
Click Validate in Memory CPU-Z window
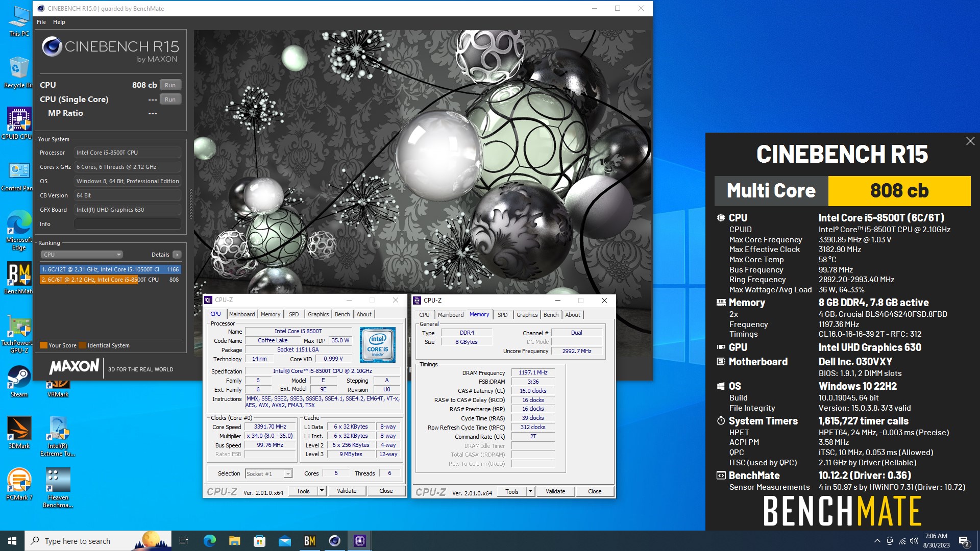555,491
